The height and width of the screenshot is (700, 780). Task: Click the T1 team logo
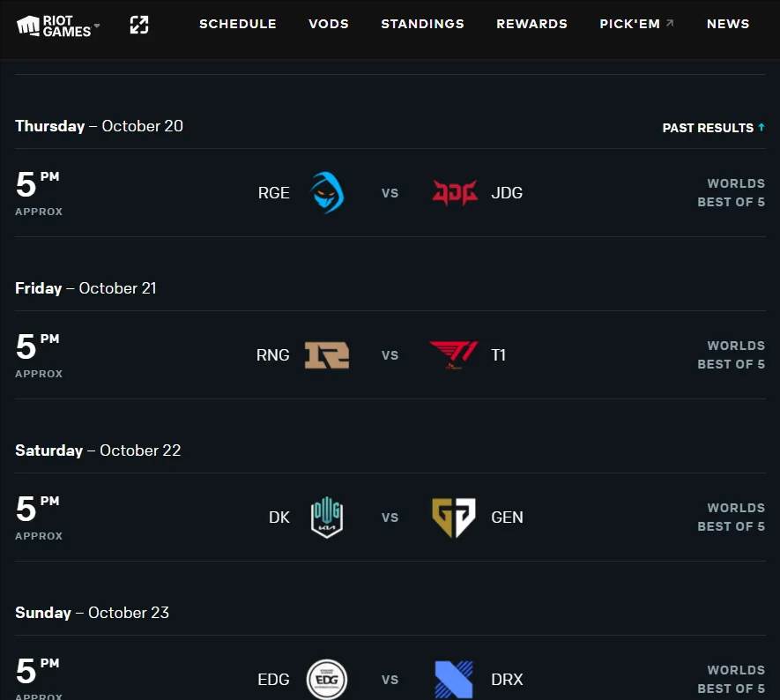tap(454, 355)
